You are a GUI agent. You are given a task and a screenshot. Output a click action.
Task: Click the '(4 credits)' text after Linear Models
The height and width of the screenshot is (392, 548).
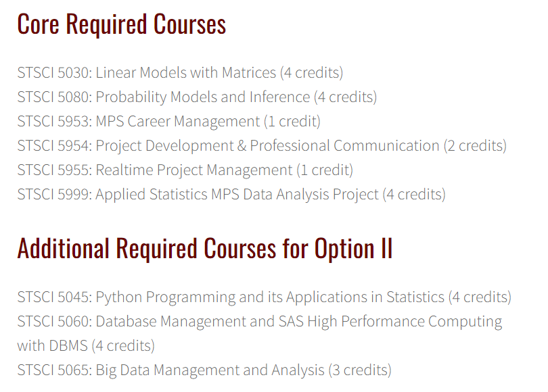[311, 73]
